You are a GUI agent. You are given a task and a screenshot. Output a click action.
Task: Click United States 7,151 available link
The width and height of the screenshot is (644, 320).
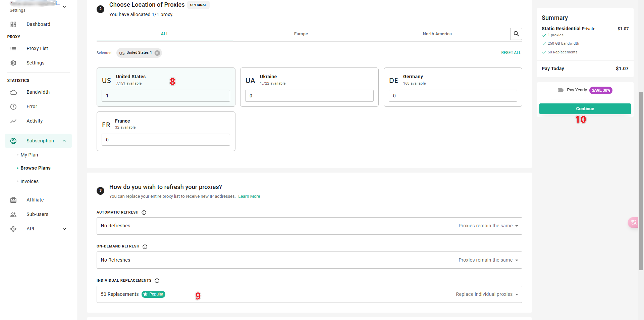[129, 84]
